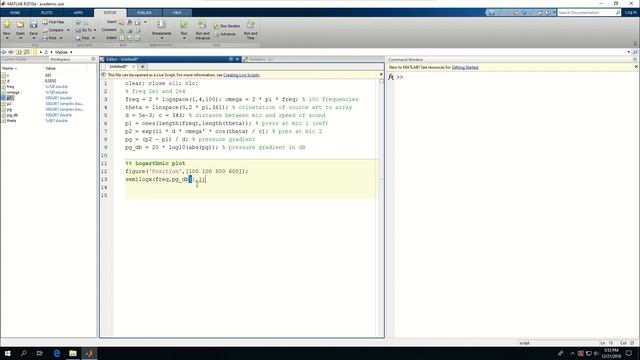Click Run and Advance
The height and width of the screenshot is (360, 640).
202,30
